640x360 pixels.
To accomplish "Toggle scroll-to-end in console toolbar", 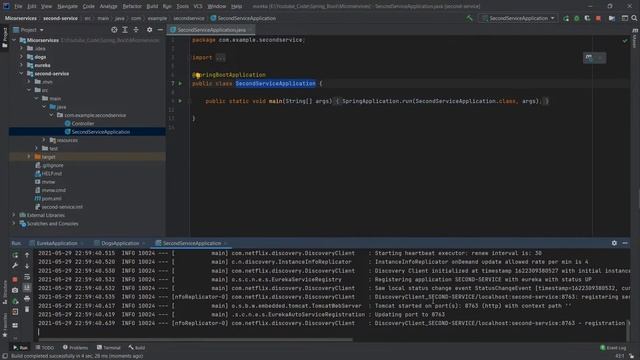I will [x=27, y=288].
